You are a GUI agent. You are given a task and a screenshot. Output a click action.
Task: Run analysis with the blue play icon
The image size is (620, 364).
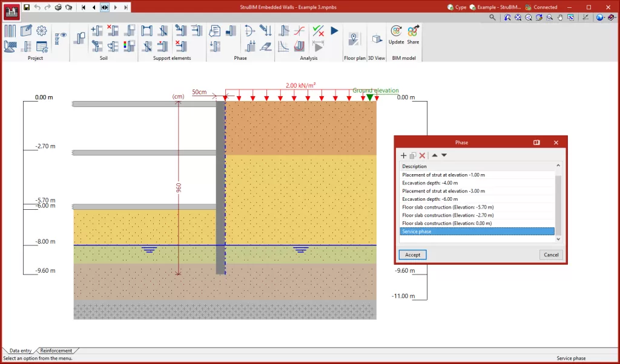click(334, 30)
